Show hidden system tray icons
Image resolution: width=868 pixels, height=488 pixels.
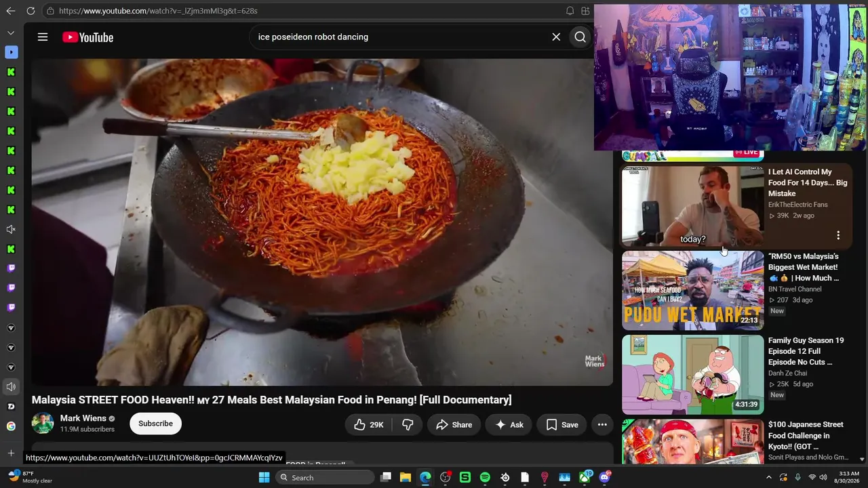click(769, 478)
